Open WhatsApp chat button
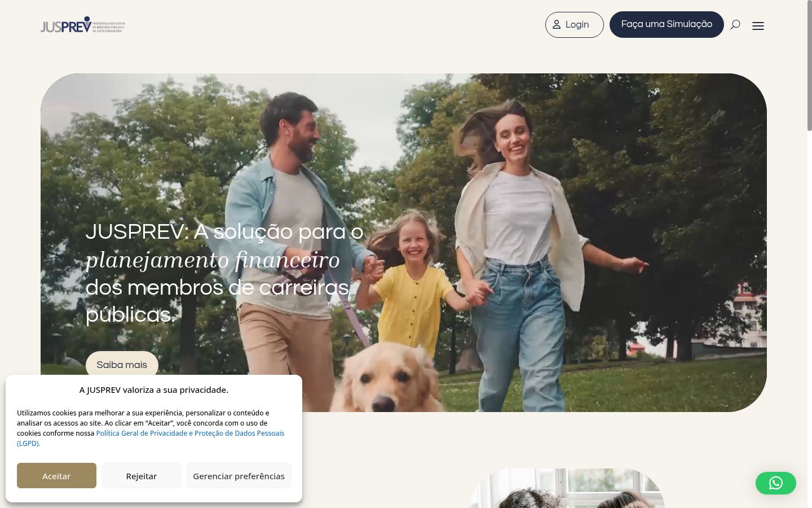 coord(776,483)
